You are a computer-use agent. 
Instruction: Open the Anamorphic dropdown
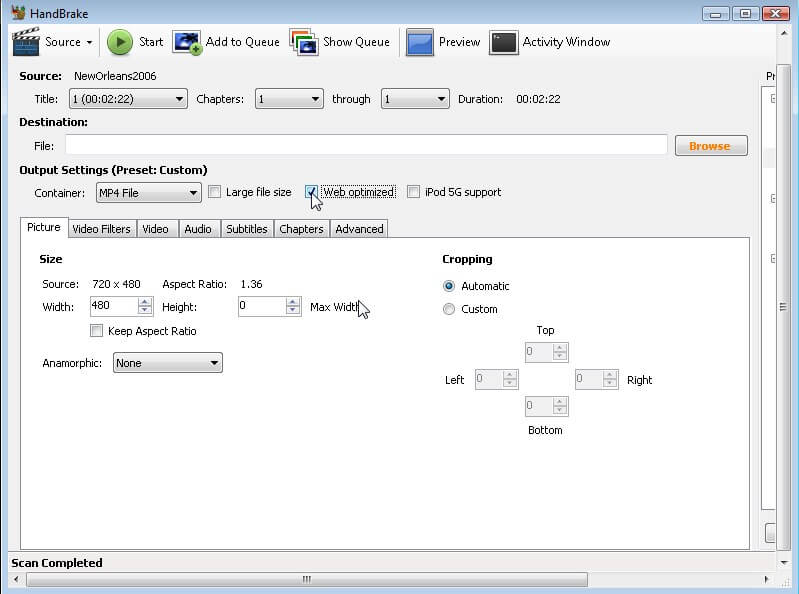[167, 363]
